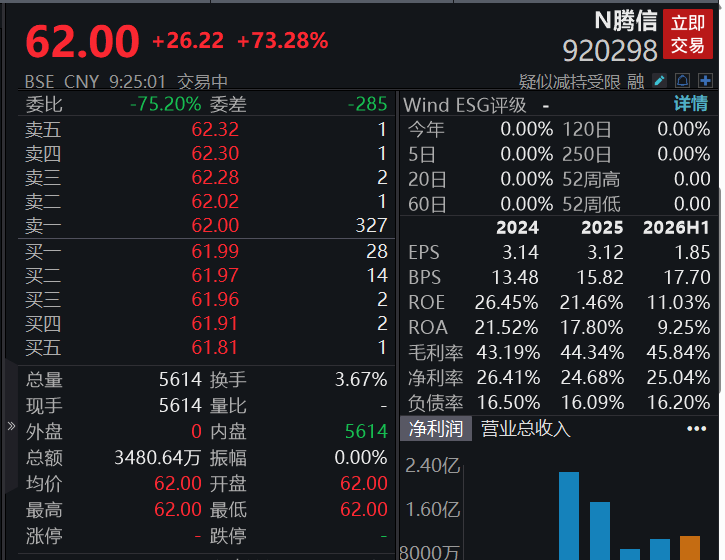Add stock with the plus icon
The height and width of the screenshot is (560, 725).
tap(705, 81)
